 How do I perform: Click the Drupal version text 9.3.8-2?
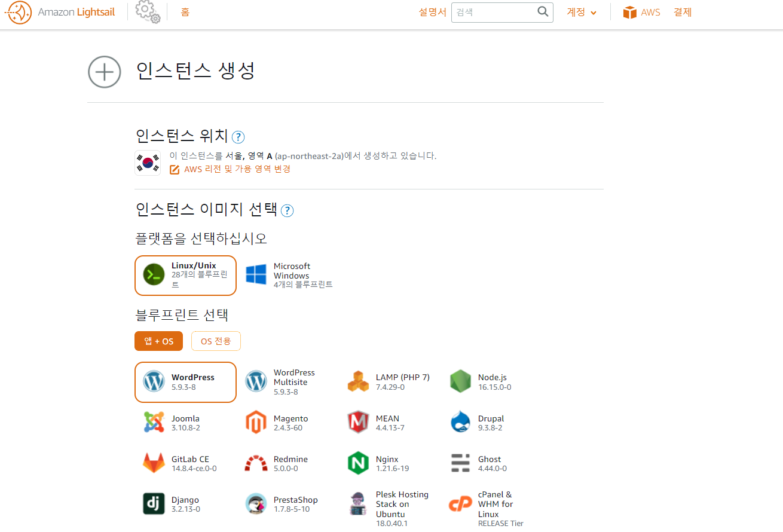(490, 428)
